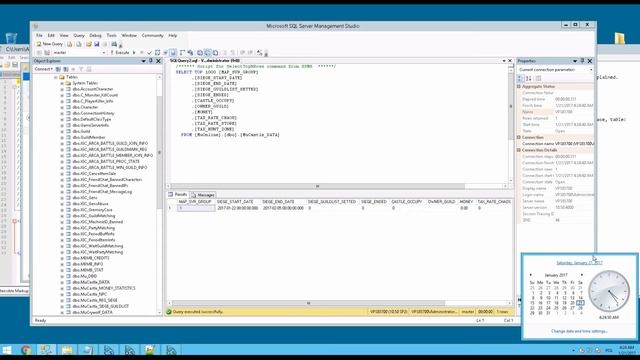
Task: Switch to the SQLQuery2.sql editor tab
Action: pyautogui.click(x=205, y=60)
